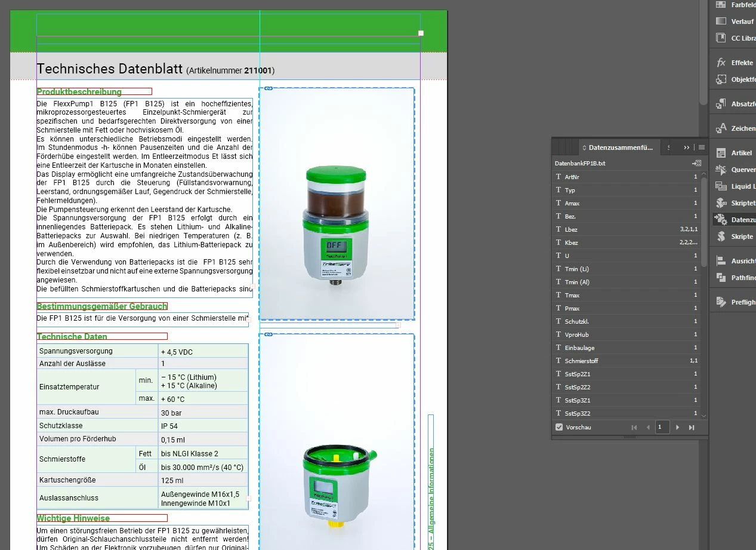Open the Effekte panel
The image size is (756, 550).
tap(734, 63)
